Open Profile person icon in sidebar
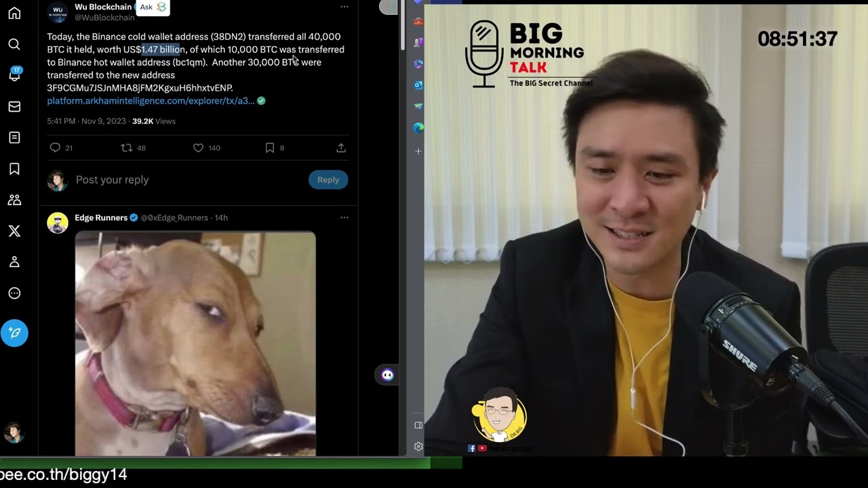Screen dimensions: 868x488 (x=14, y=262)
